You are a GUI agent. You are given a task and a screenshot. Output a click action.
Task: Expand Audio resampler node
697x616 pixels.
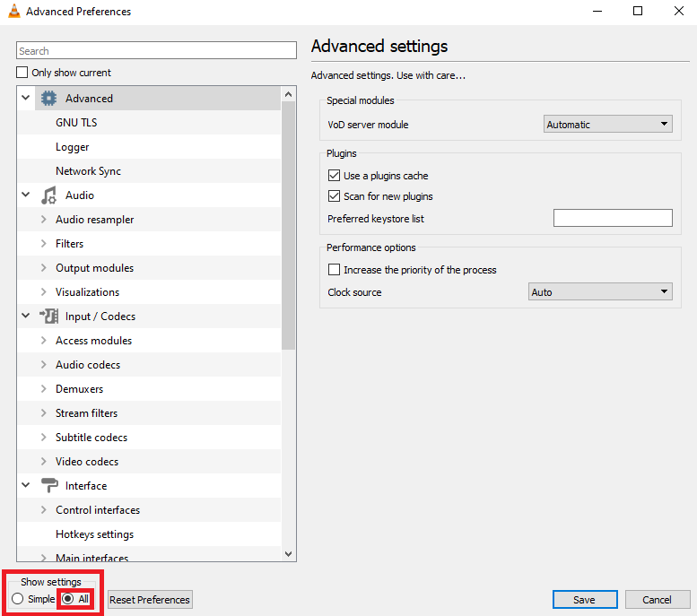tap(44, 219)
